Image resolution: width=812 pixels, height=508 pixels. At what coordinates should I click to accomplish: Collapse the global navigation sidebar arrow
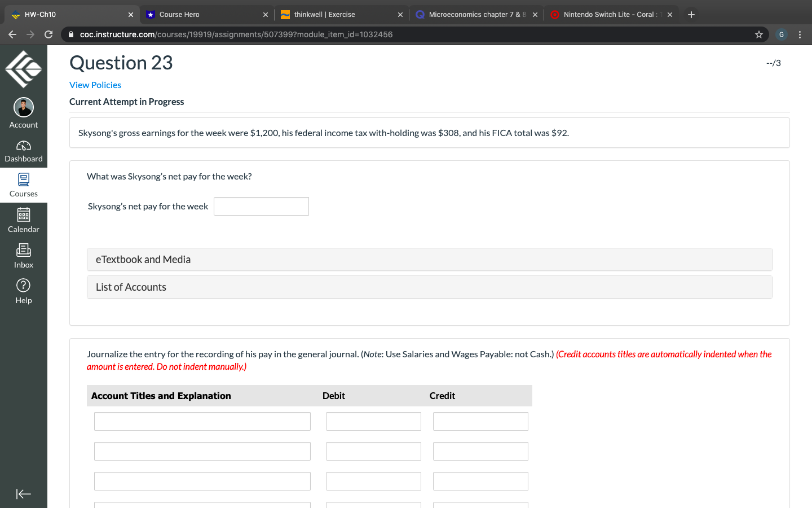pos(24,494)
